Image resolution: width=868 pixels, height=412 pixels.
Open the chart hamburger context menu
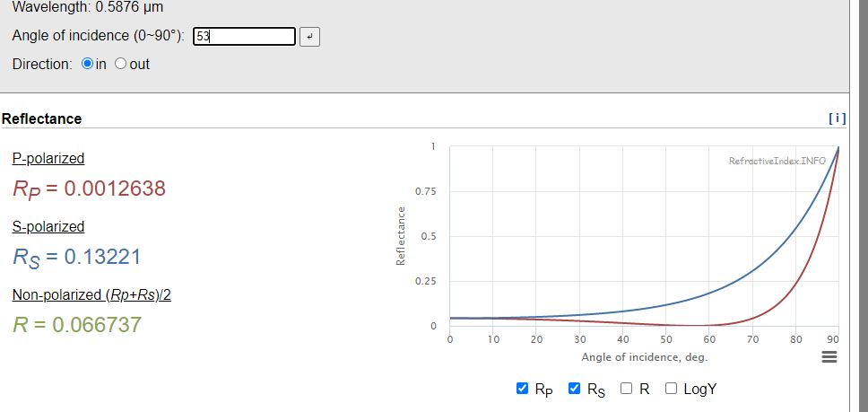829,357
